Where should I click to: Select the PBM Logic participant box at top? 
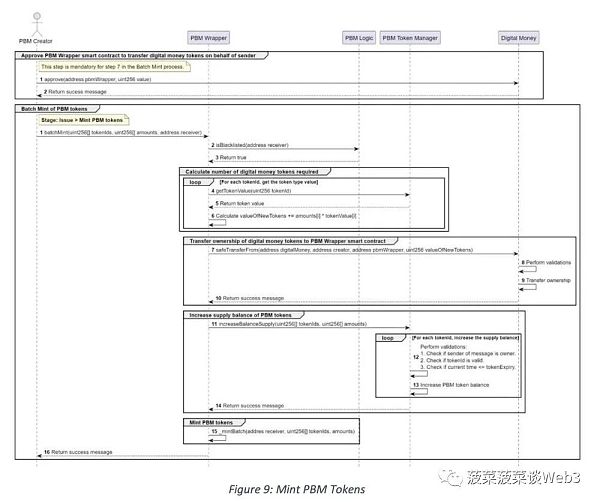(x=359, y=37)
